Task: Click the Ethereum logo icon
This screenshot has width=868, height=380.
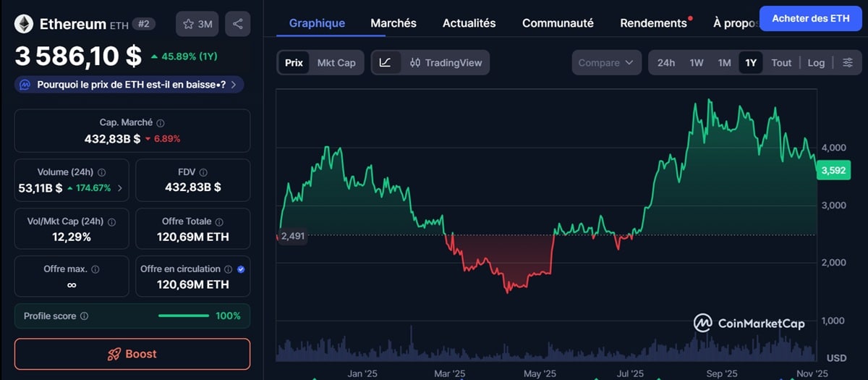Action: tap(24, 24)
